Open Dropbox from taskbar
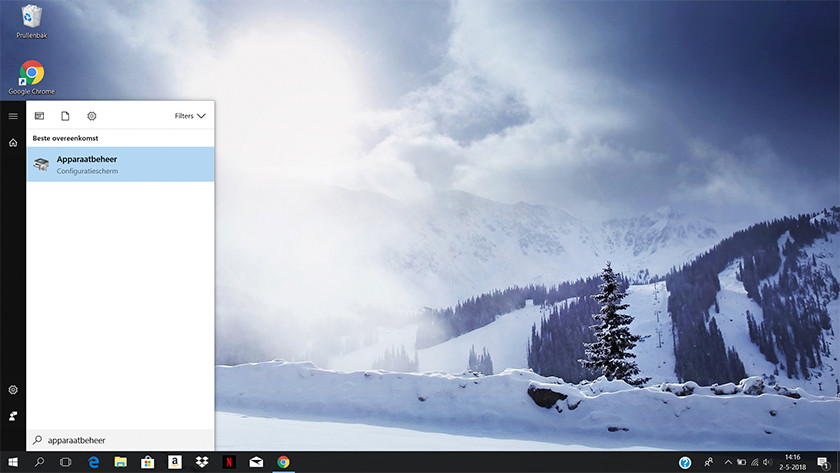Image resolution: width=840 pixels, height=473 pixels. pos(202,462)
